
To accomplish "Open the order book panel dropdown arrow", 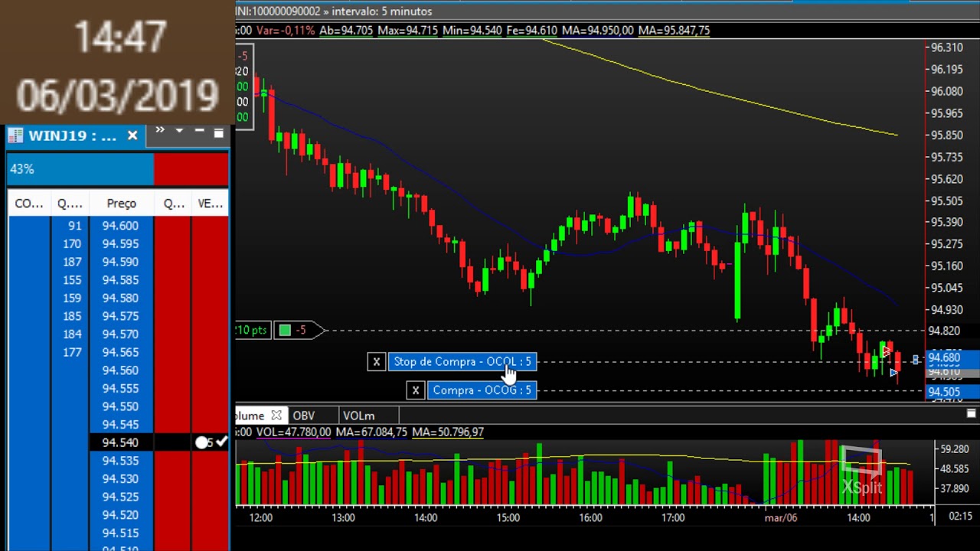I will (x=179, y=131).
